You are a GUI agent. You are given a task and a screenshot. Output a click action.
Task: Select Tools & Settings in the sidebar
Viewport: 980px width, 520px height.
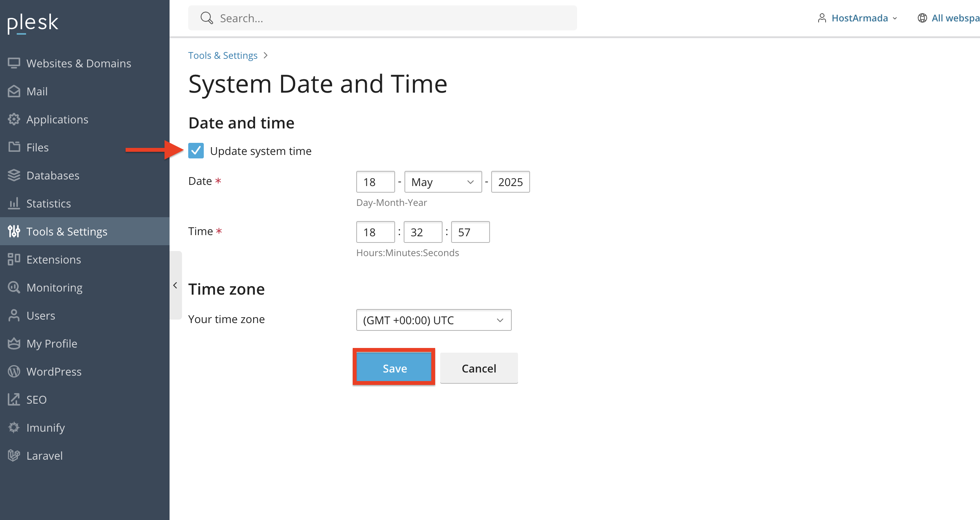point(85,231)
